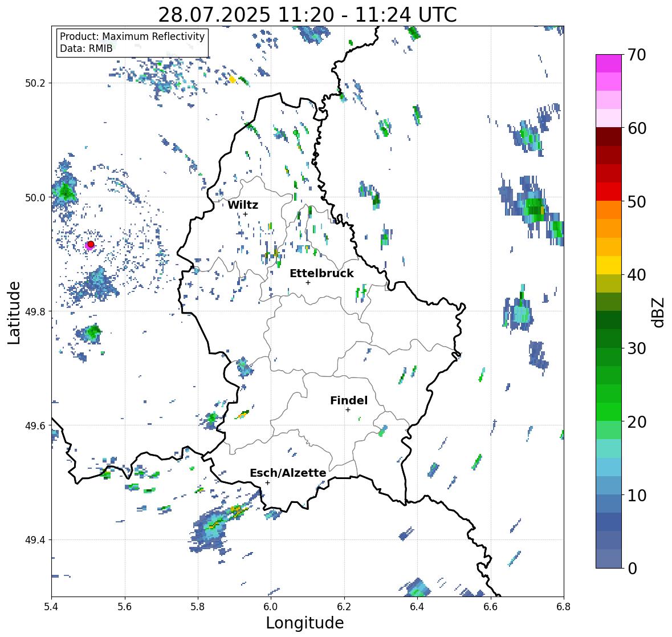Click the 49.8 latitude tick label
672x637 pixels.
click(35, 311)
